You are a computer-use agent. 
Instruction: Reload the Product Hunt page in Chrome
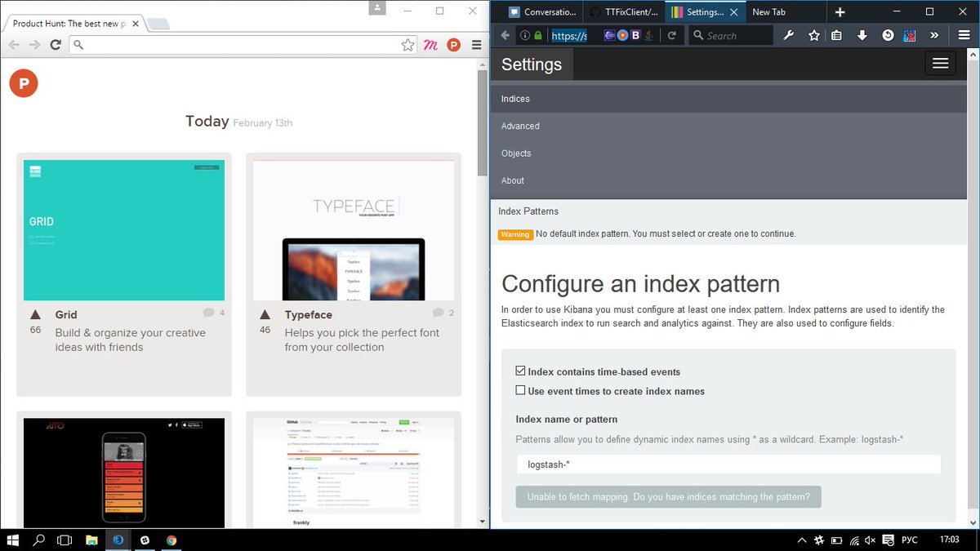[56, 45]
